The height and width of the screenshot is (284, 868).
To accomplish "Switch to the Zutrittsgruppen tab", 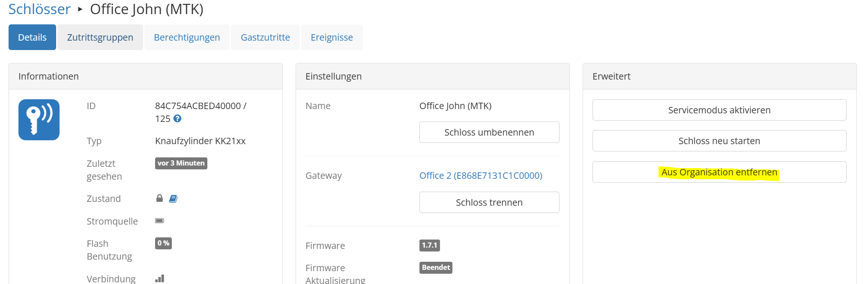I will click(100, 37).
